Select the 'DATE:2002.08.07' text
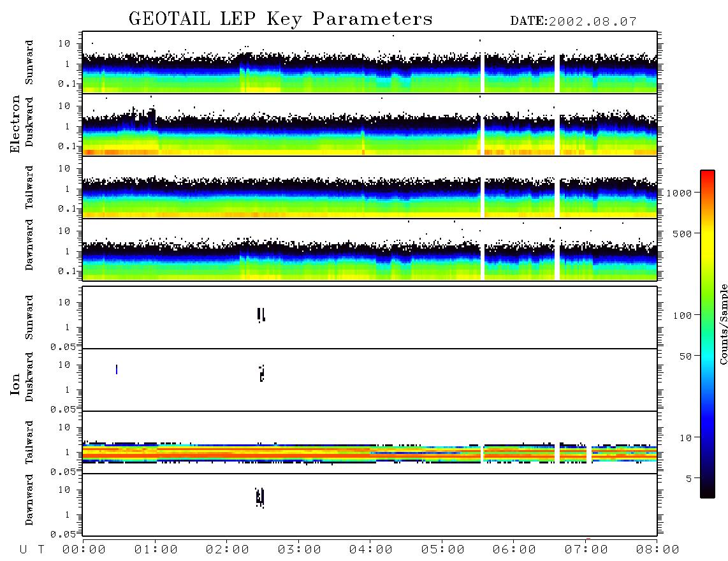The image size is (728, 561). [x=573, y=22]
